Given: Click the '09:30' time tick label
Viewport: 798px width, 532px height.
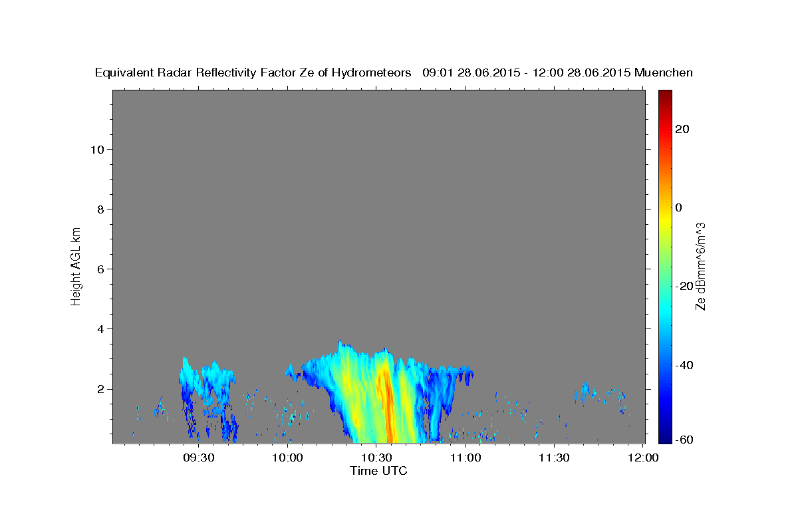Looking at the screenshot, I should pyautogui.click(x=199, y=458).
